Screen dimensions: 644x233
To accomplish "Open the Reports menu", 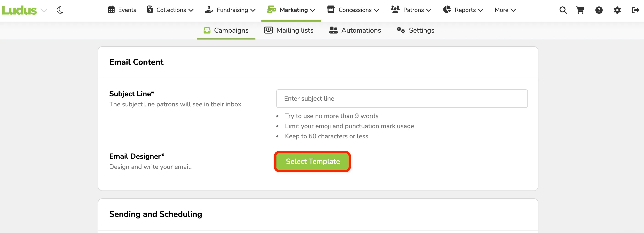I will tap(463, 10).
